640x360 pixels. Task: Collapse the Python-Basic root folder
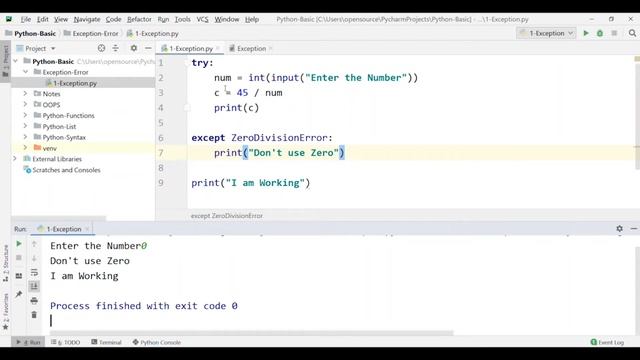(16, 61)
